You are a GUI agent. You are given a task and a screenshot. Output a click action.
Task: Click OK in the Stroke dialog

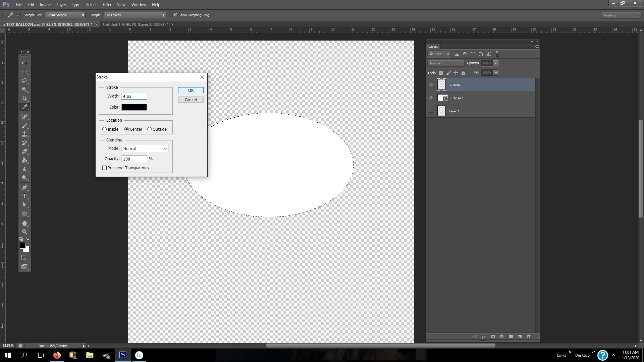[191, 90]
